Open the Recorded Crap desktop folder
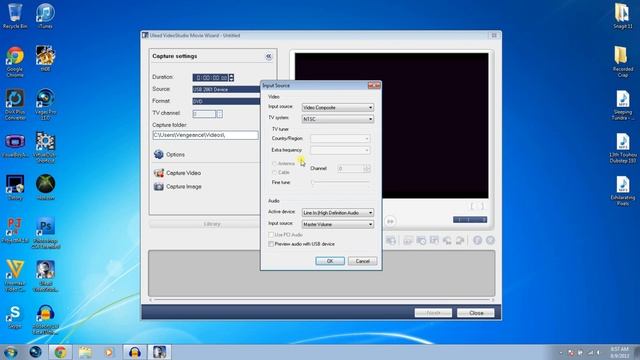Image resolution: width=640 pixels, height=360 pixels. 622,61
